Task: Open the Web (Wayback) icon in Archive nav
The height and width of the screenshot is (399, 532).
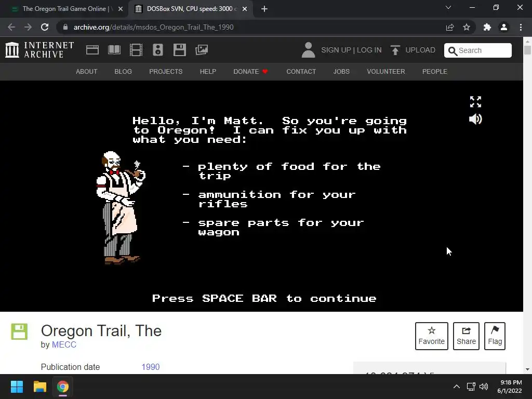Action: pos(92,50)
